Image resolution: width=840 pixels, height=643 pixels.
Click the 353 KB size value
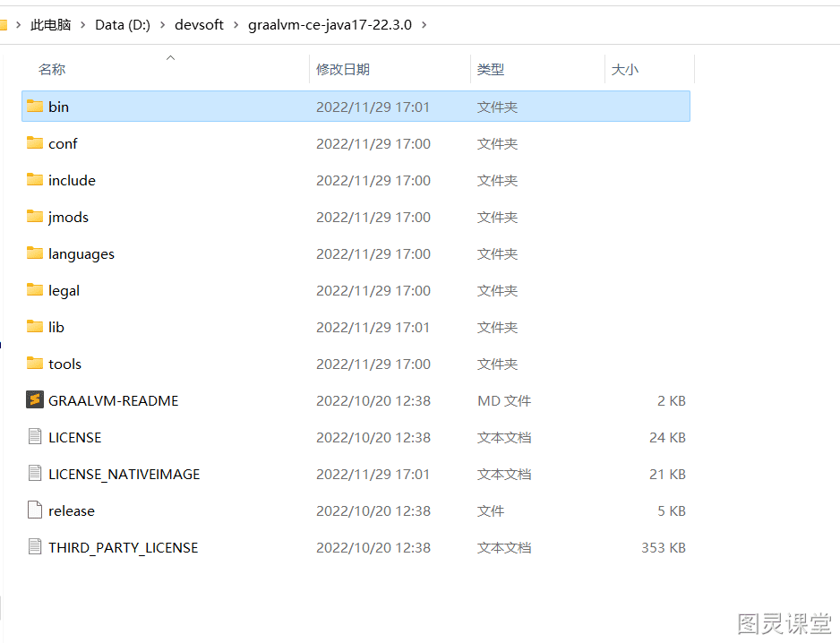coord(664,547)
